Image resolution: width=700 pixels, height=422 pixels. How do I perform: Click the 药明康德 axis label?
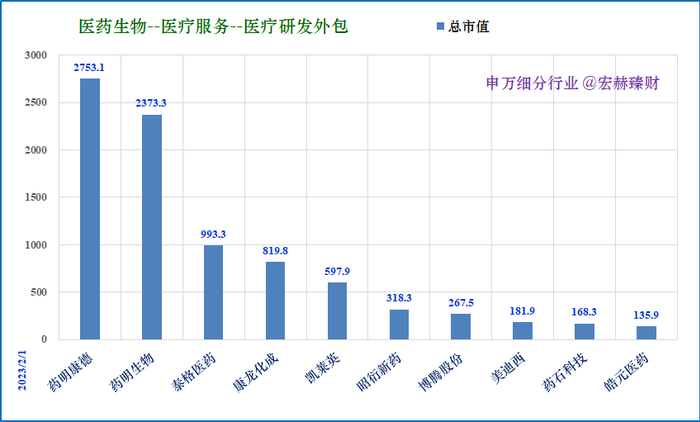pyautogui.click(x=70, y=372)
